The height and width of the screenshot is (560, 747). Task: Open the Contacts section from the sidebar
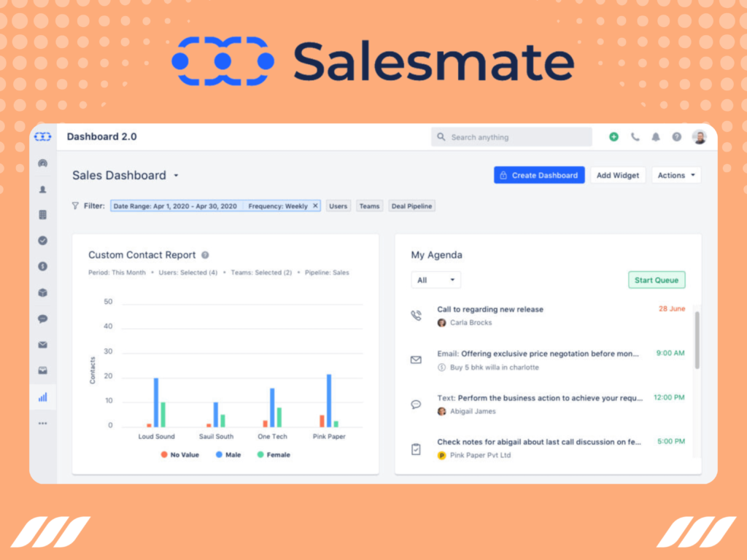coord(42,189)
